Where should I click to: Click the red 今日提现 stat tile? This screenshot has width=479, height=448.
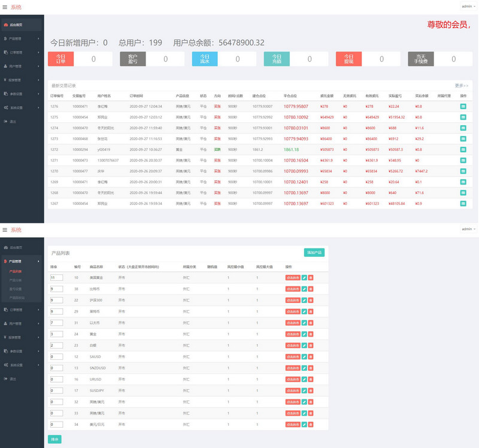[x=349, y=59]
